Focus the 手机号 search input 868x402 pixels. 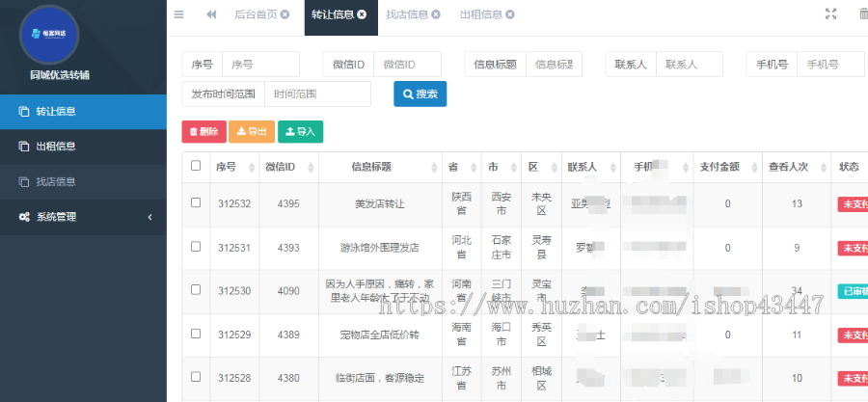click(830, 65)
